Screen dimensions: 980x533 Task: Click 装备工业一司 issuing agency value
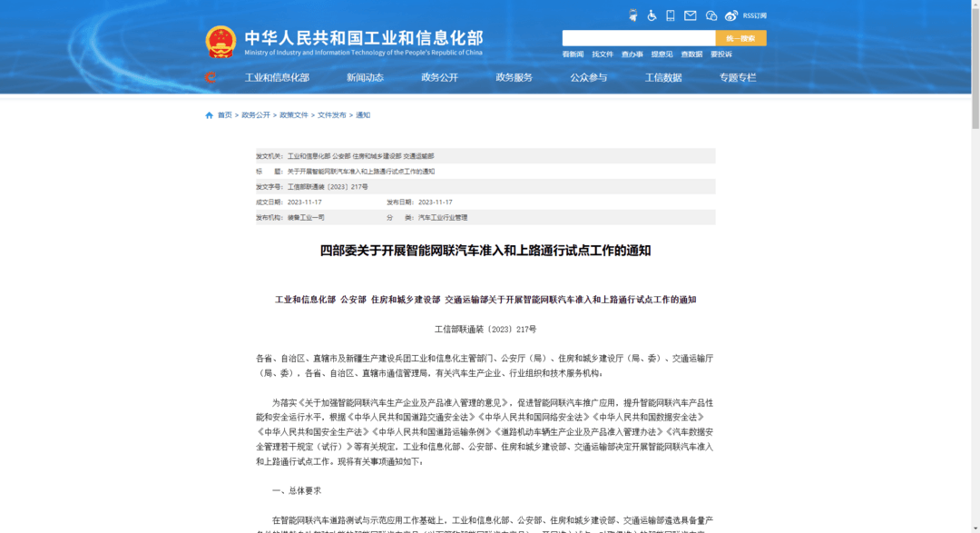coord(306,218)
